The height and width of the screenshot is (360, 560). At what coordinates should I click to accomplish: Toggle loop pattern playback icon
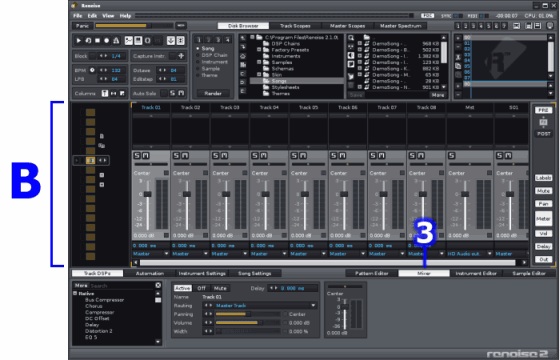point(88,41)
